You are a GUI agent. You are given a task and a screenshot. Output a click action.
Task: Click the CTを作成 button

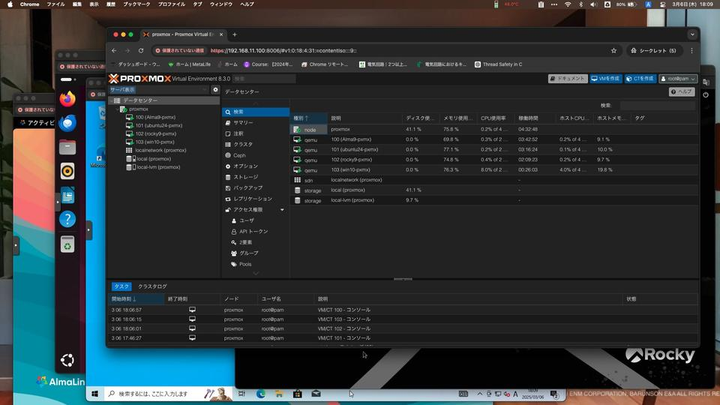[638, 78]
